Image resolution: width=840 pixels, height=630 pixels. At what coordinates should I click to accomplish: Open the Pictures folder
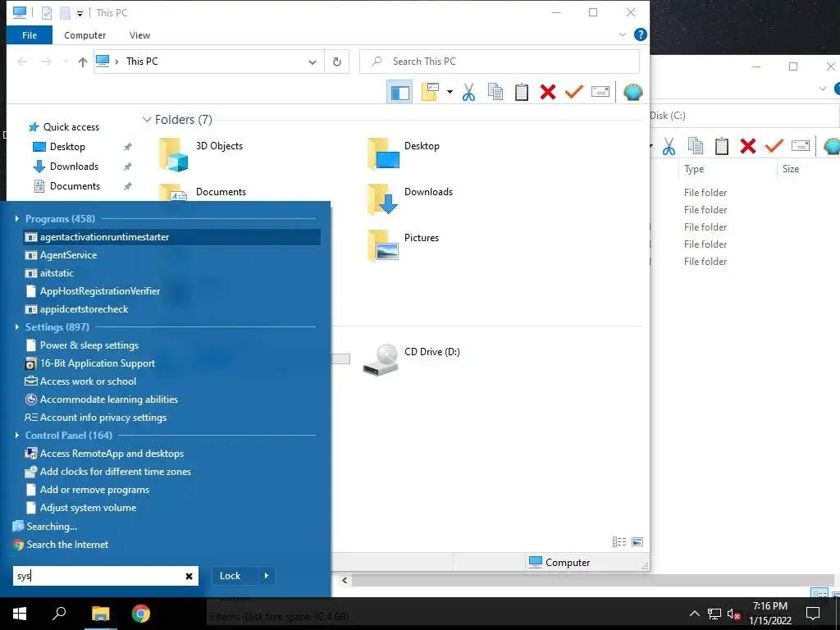pyautogui.click(x=404, y=245)
